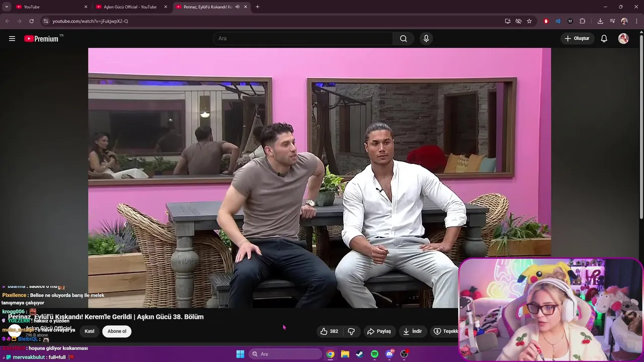
Task: Reload the current page
Action: 31,21
